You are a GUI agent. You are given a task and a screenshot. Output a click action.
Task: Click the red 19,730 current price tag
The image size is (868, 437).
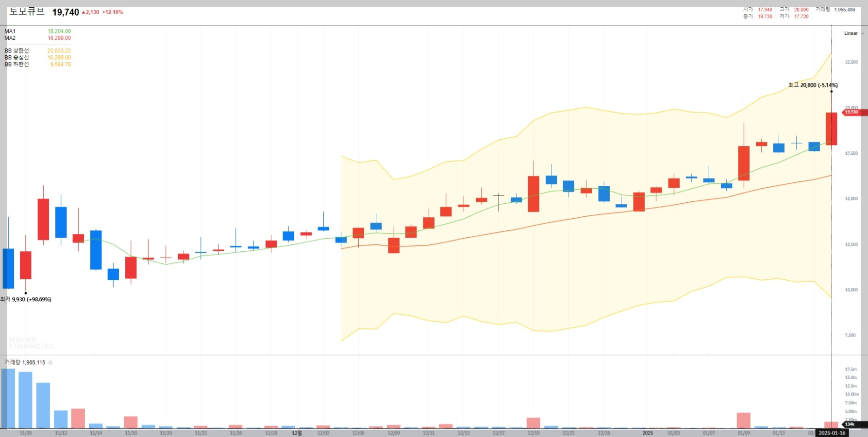tap(854, 113)
